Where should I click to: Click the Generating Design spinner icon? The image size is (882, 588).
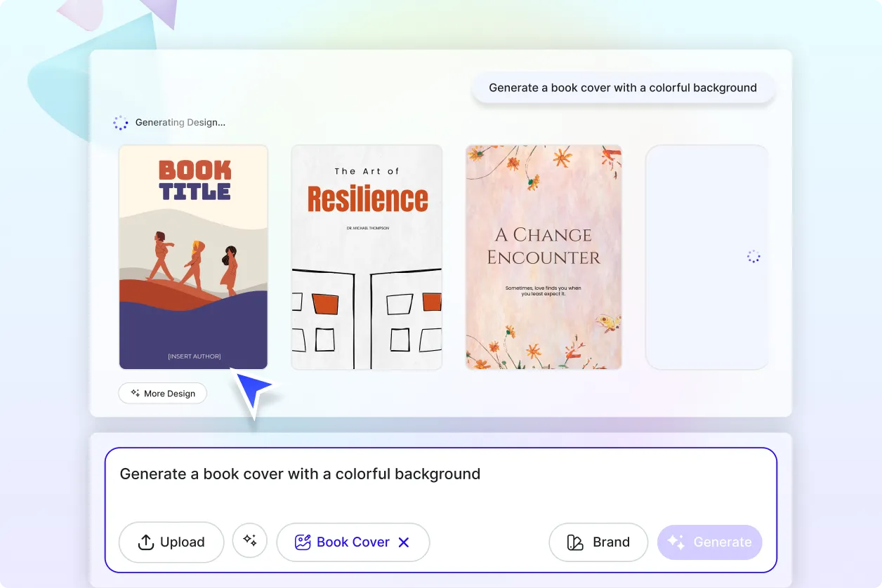(x=121, y=122)
